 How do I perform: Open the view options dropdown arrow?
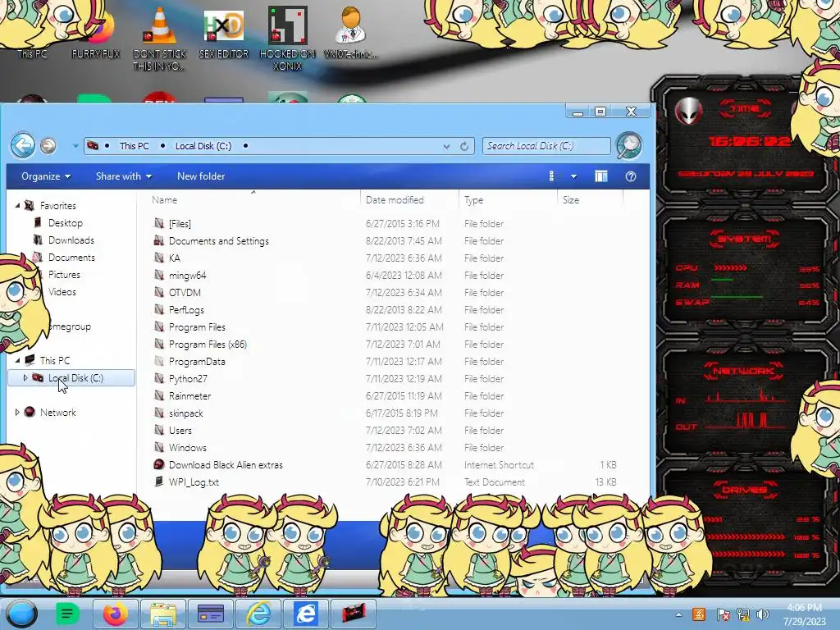click(x=573, y=176)
